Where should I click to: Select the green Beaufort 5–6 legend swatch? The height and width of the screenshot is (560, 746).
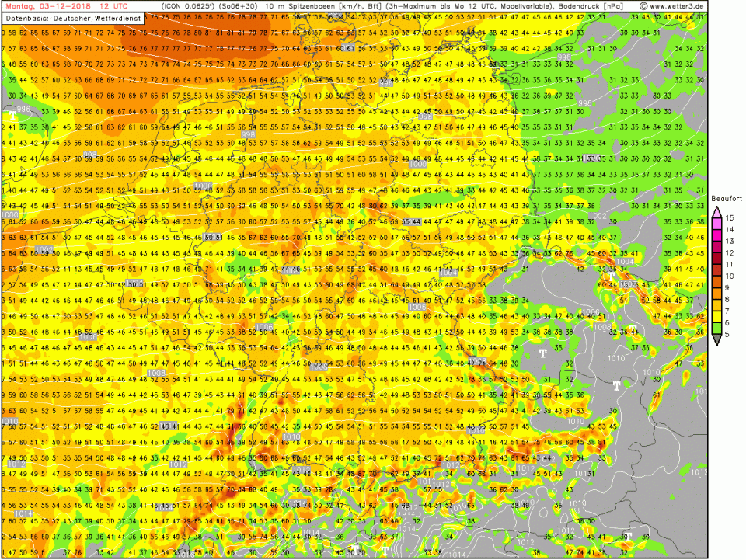(x=716, y=328)
